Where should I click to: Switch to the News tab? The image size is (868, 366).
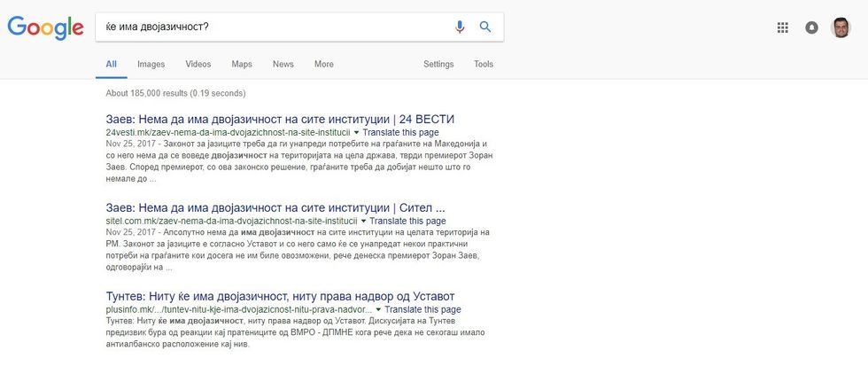pos(283,64)
